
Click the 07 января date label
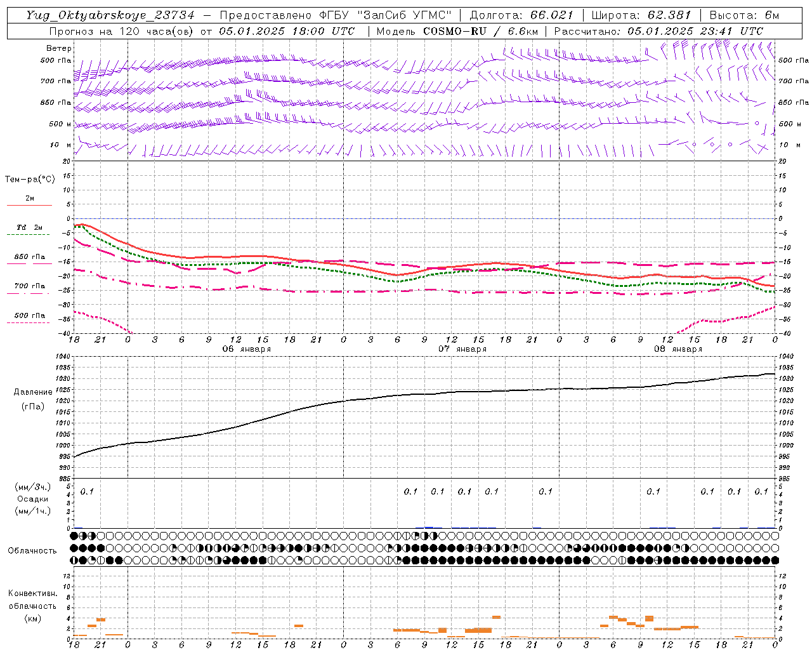coord(462,349)
